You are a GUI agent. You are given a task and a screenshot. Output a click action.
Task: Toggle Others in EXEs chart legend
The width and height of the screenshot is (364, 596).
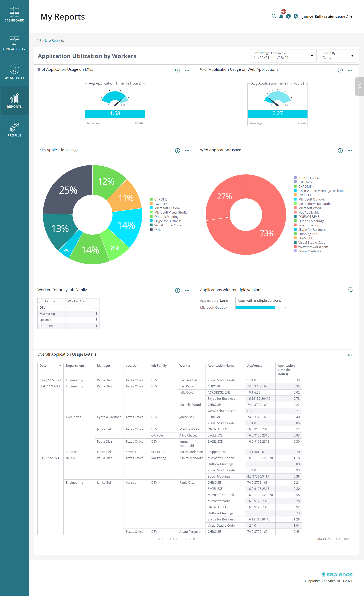point(157,229)
